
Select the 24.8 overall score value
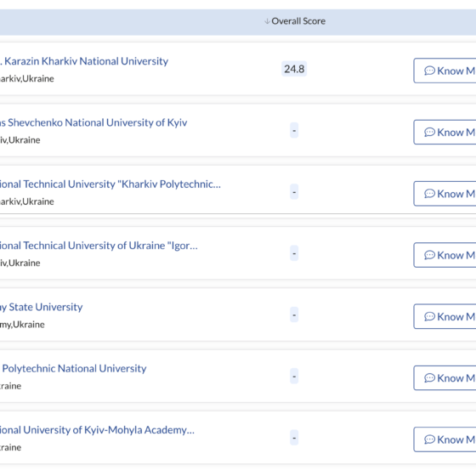coord(294,69)
